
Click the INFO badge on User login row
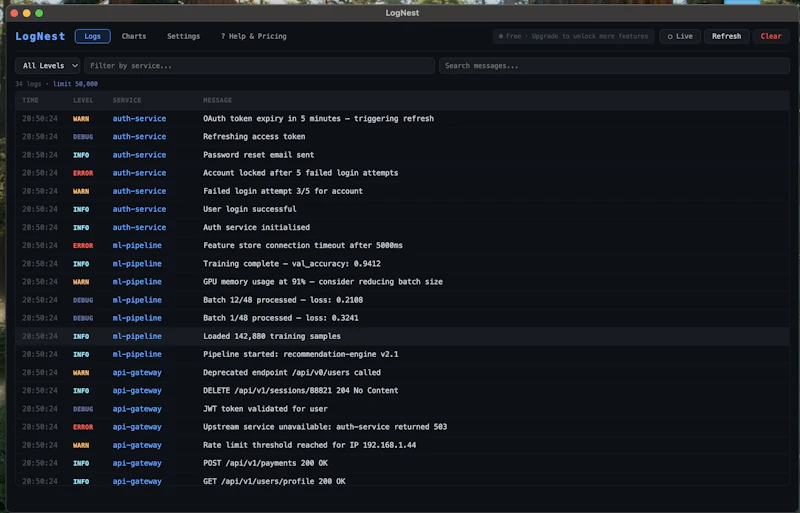[81, 209]
